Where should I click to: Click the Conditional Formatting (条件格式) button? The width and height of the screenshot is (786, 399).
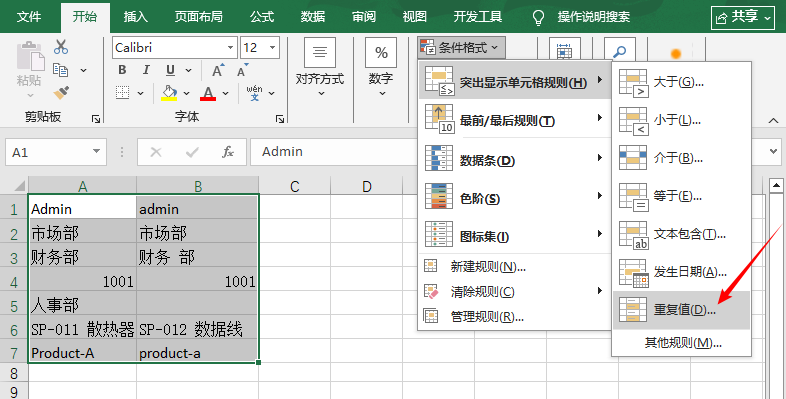point(461,48)
